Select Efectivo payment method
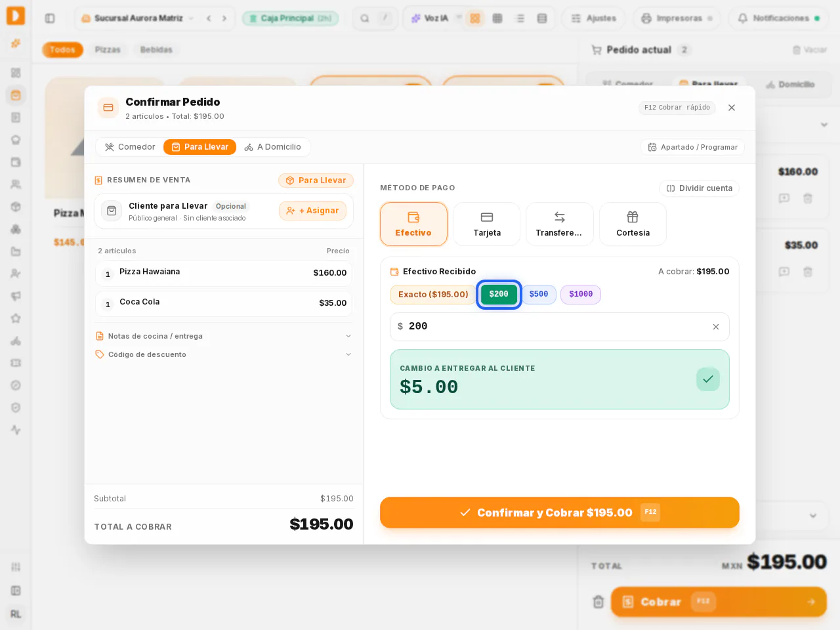Viewport: 840px width, 630px height. (413, 224)
